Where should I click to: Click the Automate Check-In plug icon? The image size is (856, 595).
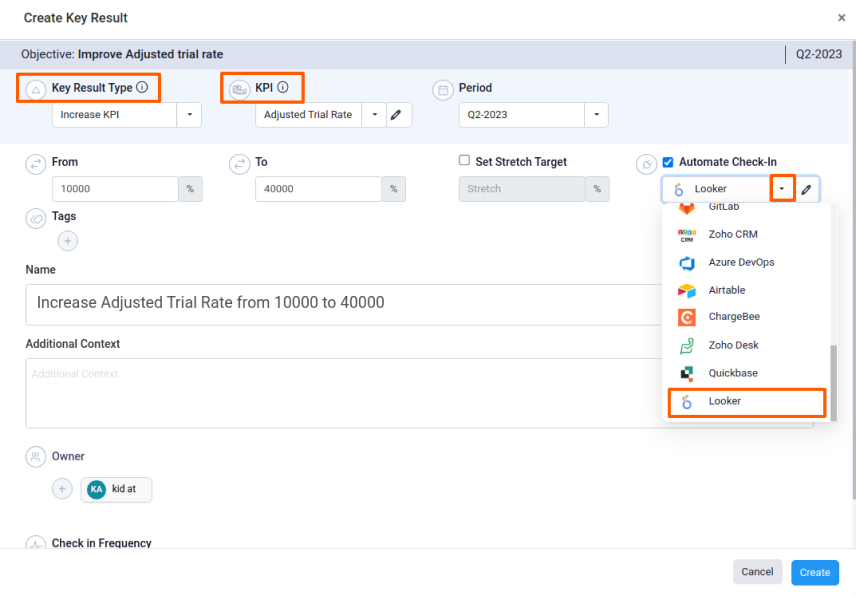(x=646, y=164)
